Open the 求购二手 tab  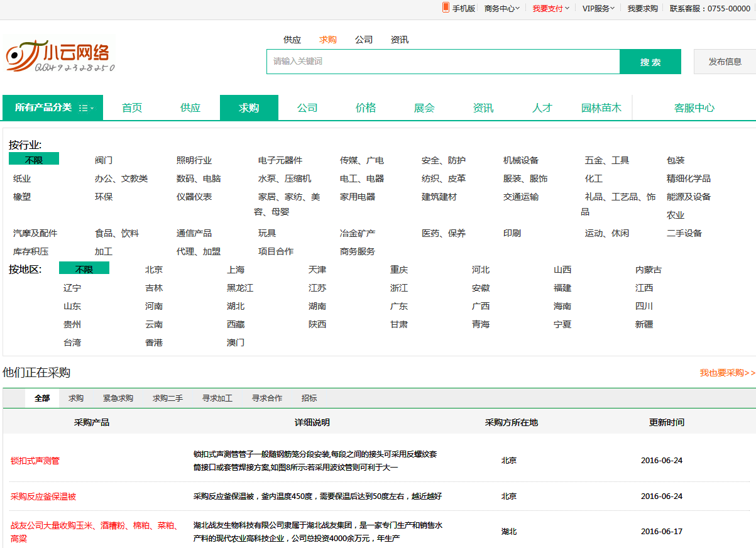168,398
